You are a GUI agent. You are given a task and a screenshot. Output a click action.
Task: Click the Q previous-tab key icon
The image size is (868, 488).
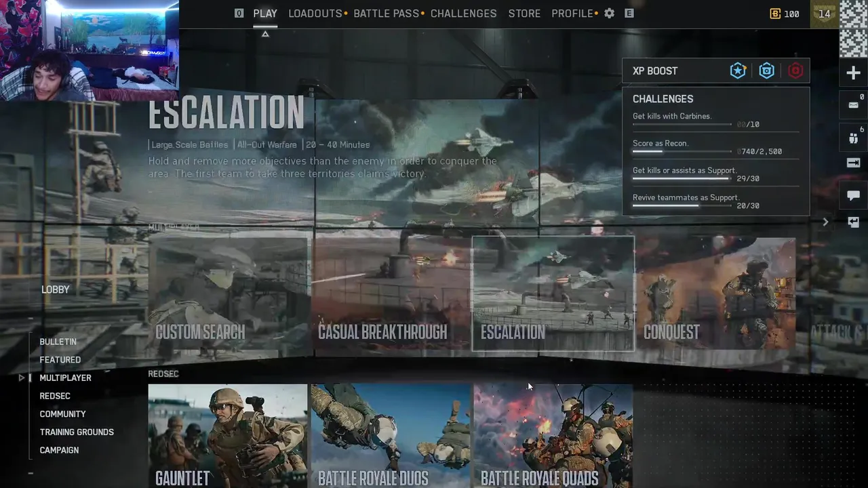239,13
